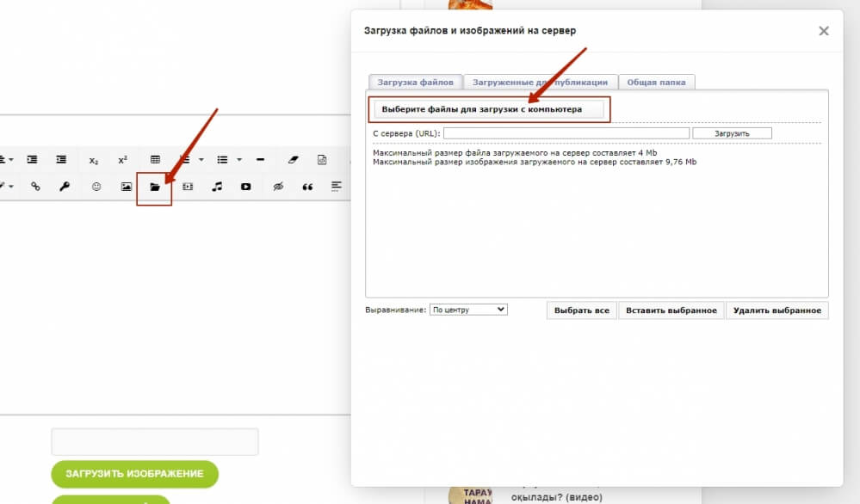Open the Загрузка файлов tab

pos(415,82)
